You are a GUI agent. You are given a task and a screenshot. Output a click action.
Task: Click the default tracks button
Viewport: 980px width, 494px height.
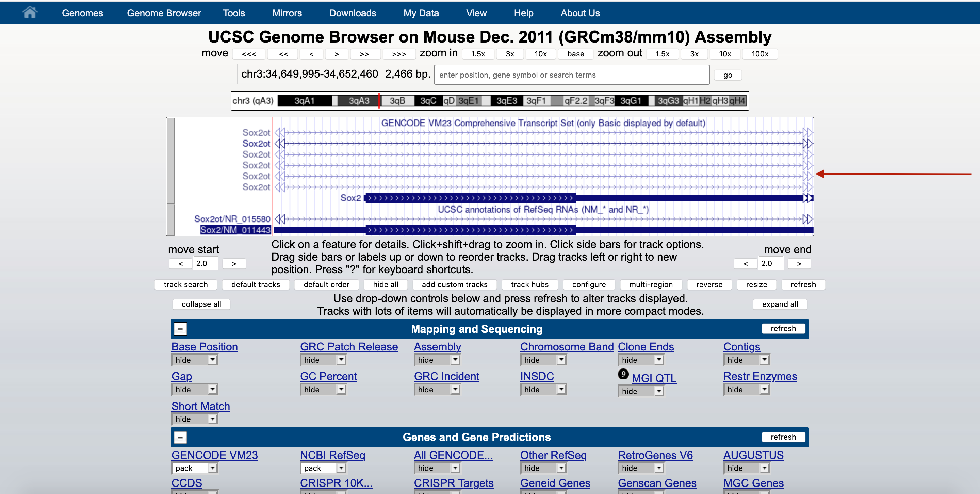255,284
